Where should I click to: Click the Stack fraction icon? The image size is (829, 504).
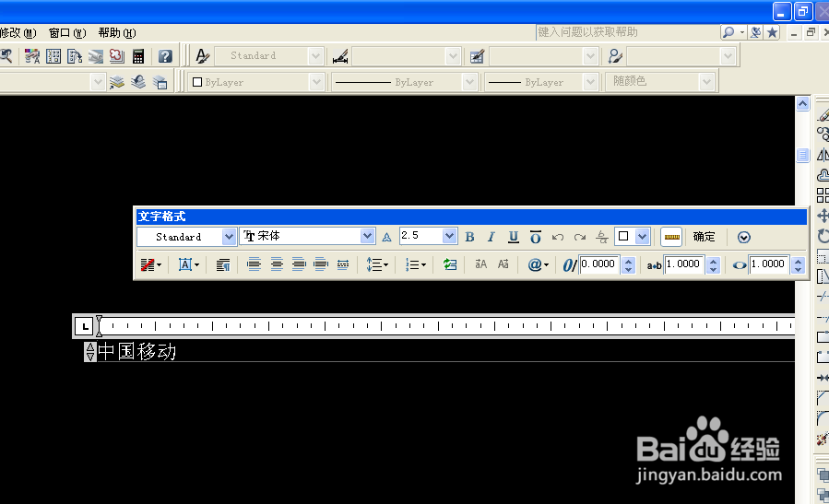coord(601,237)
